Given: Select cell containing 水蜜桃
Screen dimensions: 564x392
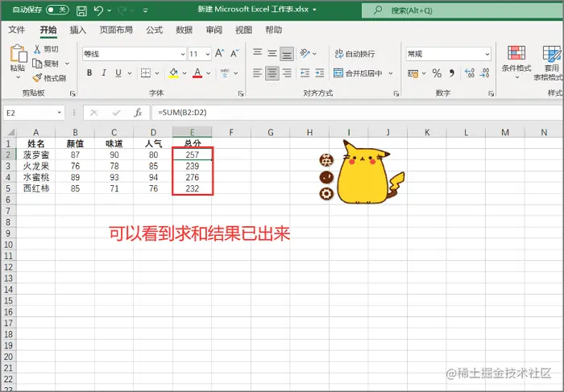Looking at the screenshot, I should [x=36, y=177].
